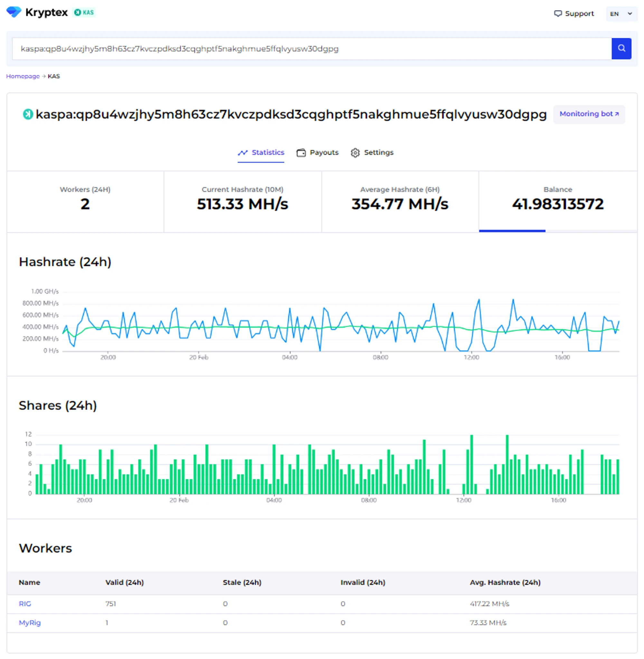Click the Settings gear icon
Viewport: 644px width, 659px height.
click(x=355, y=153)
